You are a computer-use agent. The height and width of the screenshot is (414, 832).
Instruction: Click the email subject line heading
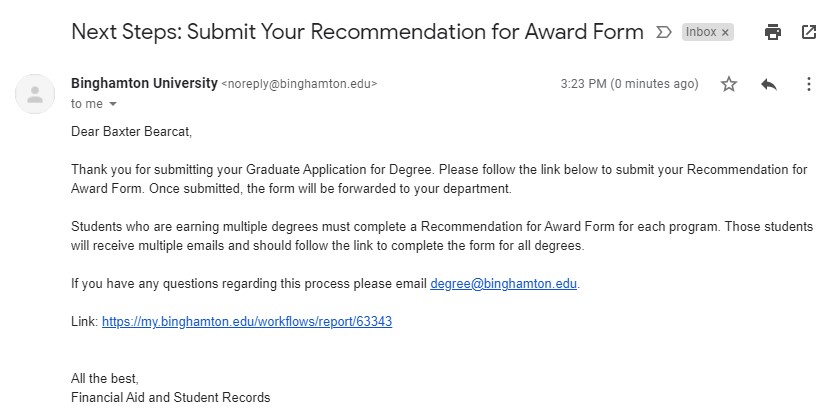[357, 32]
